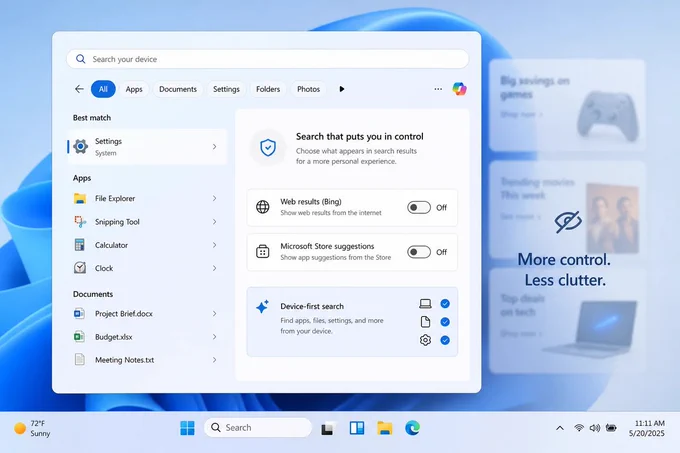Open Windows Start button on taskbar
This screenshot has height=453, width=680.
click(187, 428)
